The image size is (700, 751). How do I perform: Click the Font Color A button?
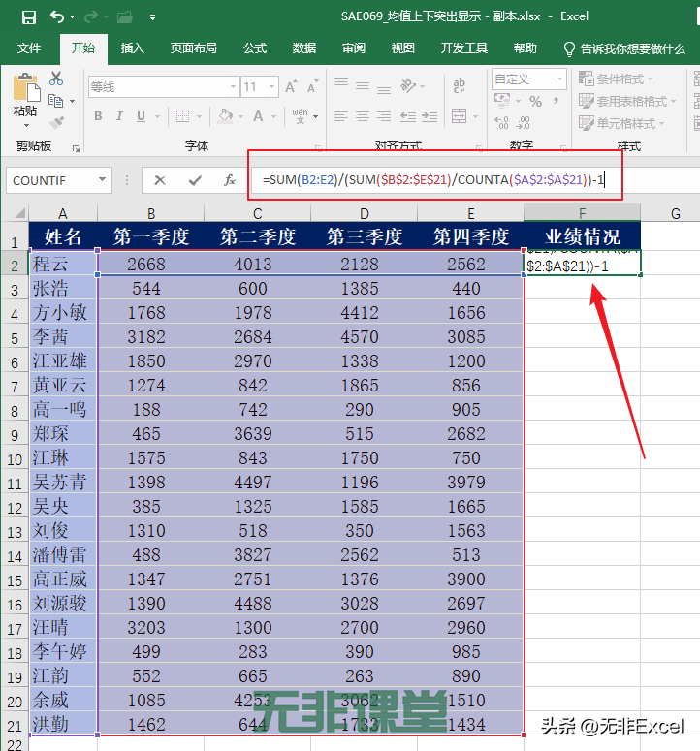tap(258, 116)
